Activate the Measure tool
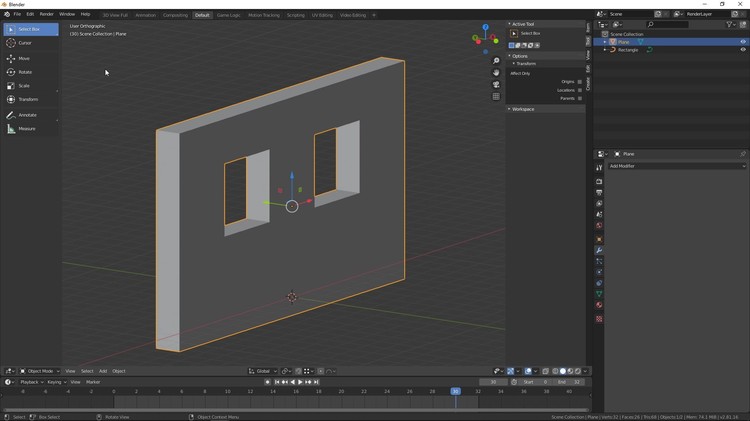This screenshot has height=421, width=750. (26, 129)
